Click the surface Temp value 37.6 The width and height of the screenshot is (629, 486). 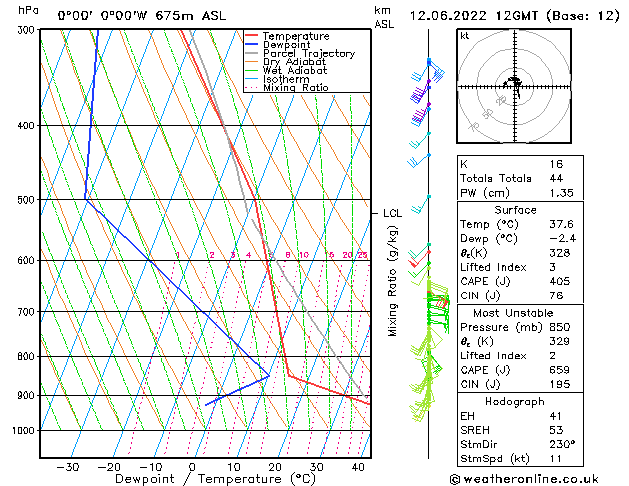pos(561,224)
